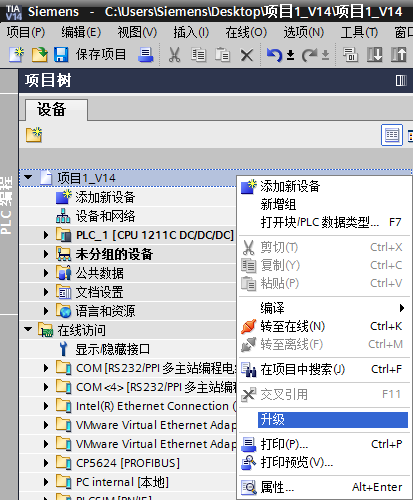Click the print icon in toolbar
The image size is (413, 500).
pos(146,55)
